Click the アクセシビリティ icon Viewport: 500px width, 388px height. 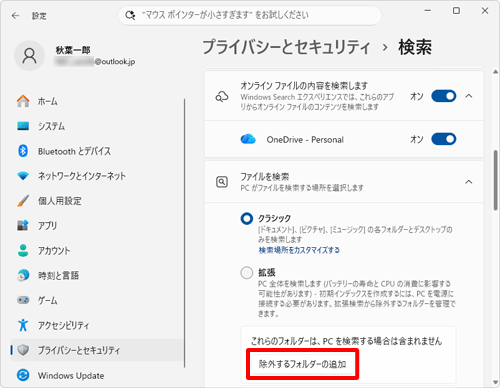(23, 325)
